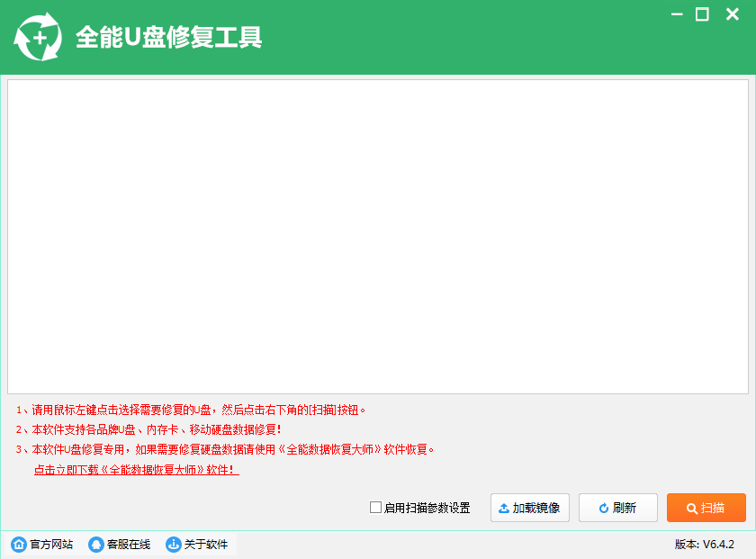
Task: Minimize the window
Action: point(677,14)
